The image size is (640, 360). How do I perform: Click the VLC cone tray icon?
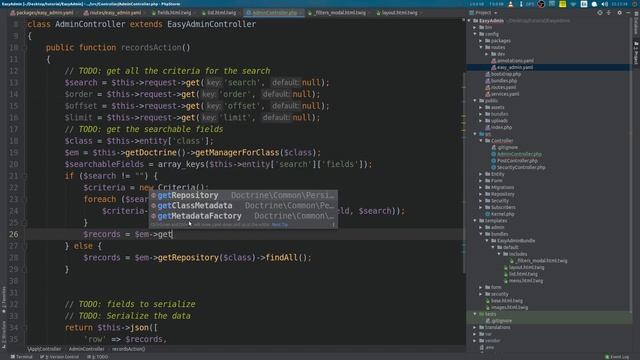point(510,4)
